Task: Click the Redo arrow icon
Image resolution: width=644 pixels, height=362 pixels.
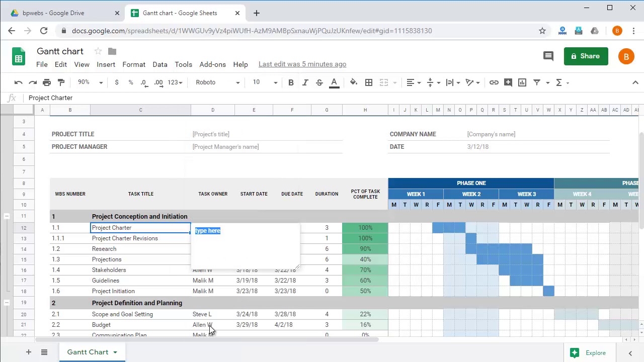Action: coord(33,82)
